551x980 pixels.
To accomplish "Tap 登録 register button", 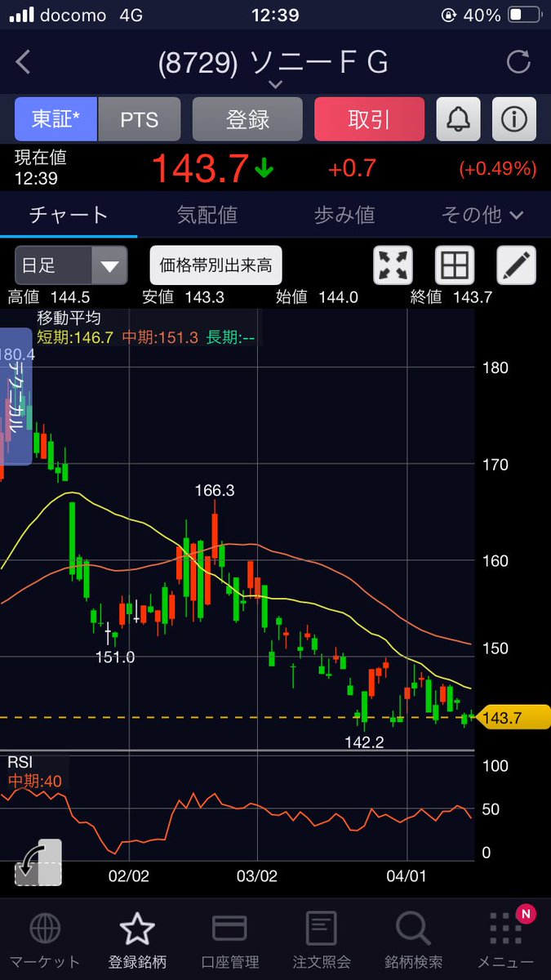I will (x=247, y=119).
